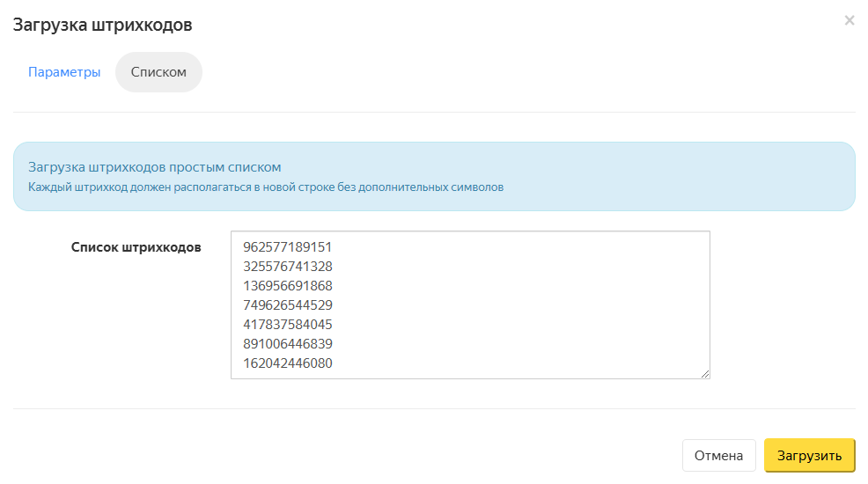Place cursor on barcode 325576741328 line
Viewport: 868px width, 484px height.
[287, 267]
